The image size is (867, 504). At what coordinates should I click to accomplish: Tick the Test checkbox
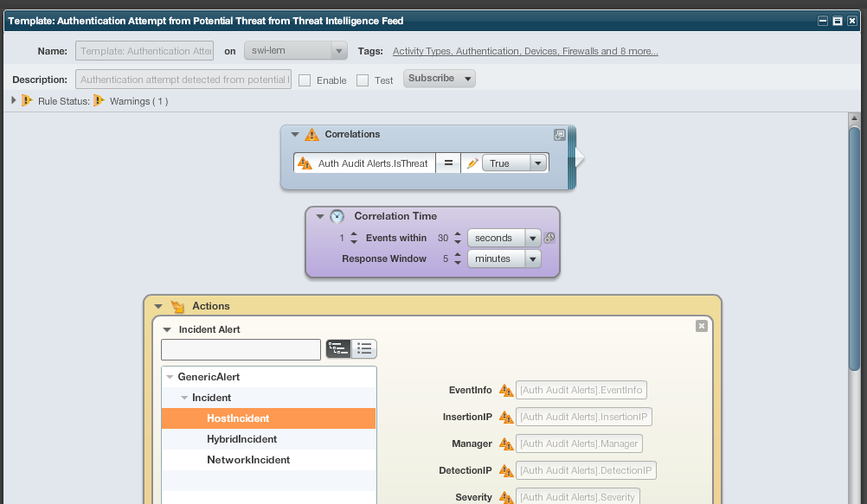[363, 80]
